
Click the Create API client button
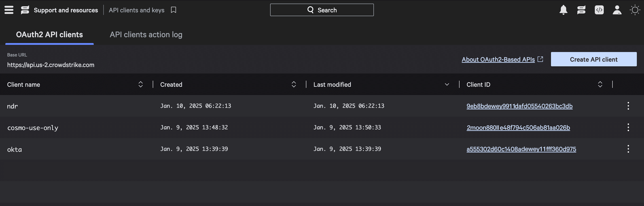(593, 59)
